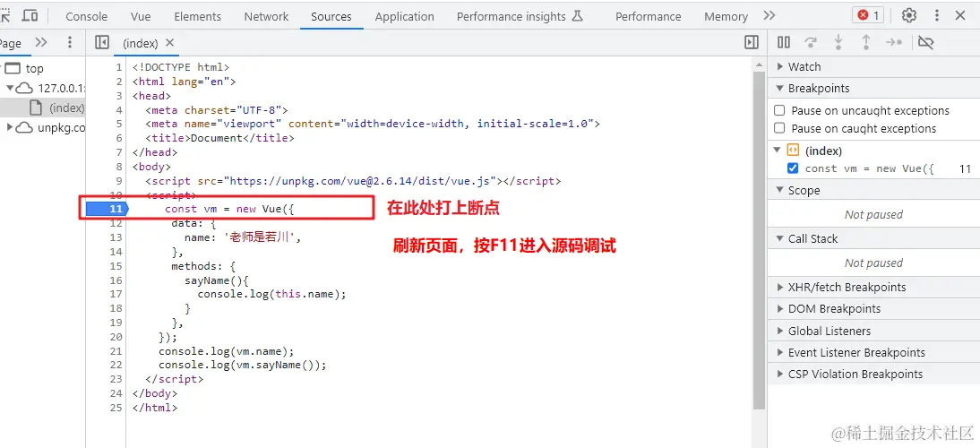Image resolution: width=980 pixels, height=448 pixels.
Task: Open the Network tab
Action: coord(268,16)
